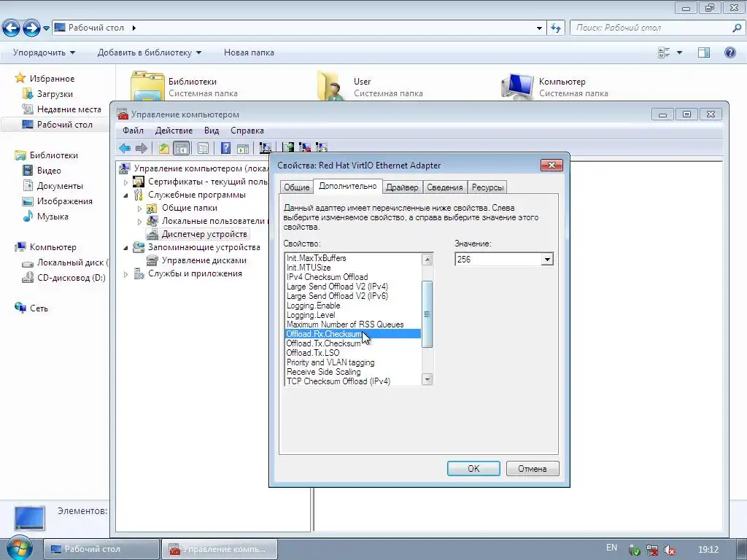
Task: Click Explorer Forward navigation button
Action: tap(31, 28)
